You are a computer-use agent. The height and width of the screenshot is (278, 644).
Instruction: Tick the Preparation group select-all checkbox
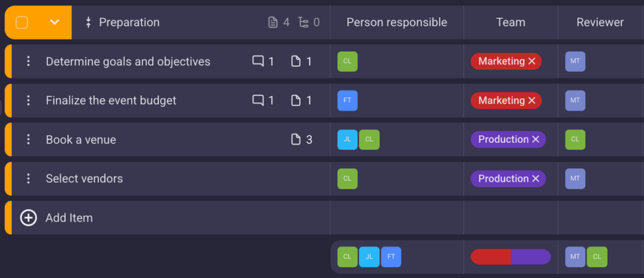click(x=22, y=23)
